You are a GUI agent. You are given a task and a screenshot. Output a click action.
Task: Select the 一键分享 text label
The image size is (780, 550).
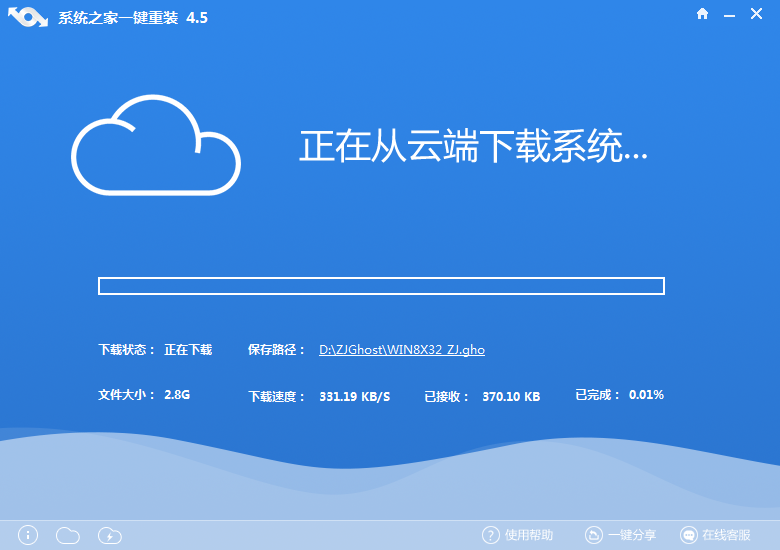tap(632, 535)
